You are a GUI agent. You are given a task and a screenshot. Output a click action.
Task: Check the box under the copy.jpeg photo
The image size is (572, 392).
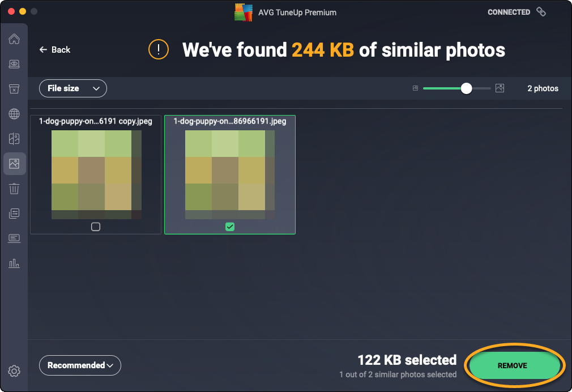pos(96,227)
